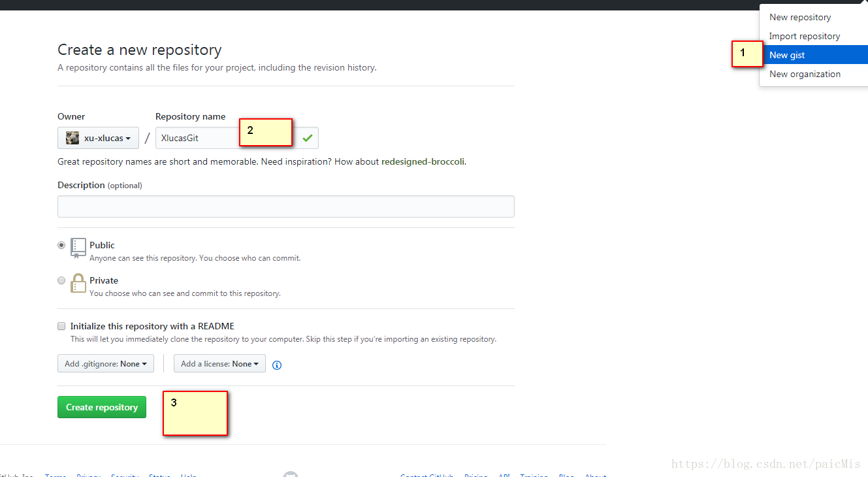Expand the Add .gitignore: None dropdown

coord(106,364)
